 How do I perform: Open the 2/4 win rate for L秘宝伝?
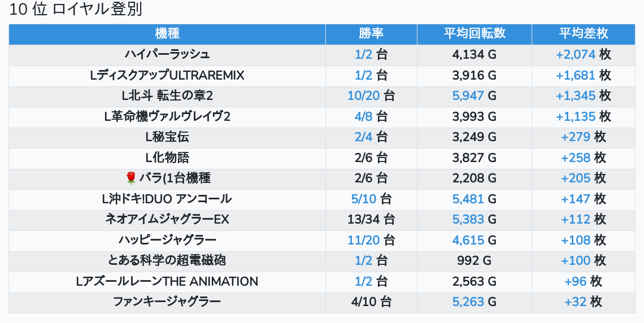pyautogui.click(x=364, y=137)
